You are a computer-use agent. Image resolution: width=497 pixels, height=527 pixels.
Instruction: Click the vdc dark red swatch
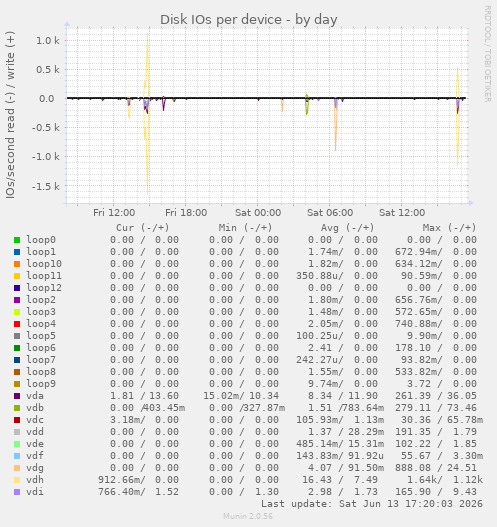pos(17,420)
